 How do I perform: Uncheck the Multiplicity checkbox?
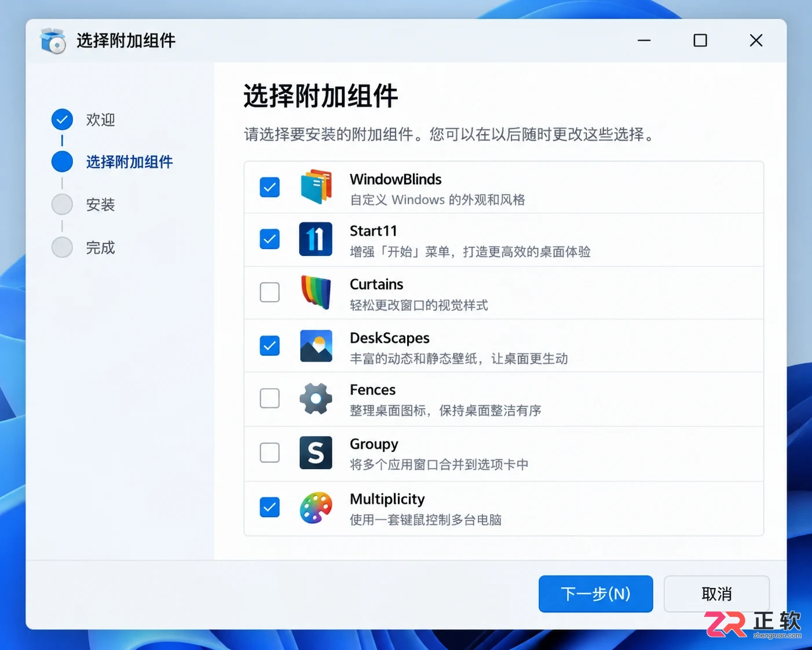click(269, 507)
